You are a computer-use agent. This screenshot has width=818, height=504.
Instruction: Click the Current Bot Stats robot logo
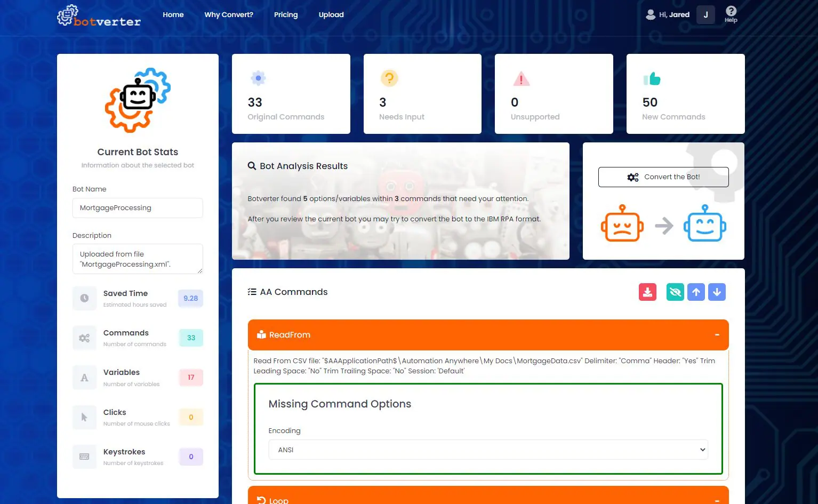pos(138,100)
